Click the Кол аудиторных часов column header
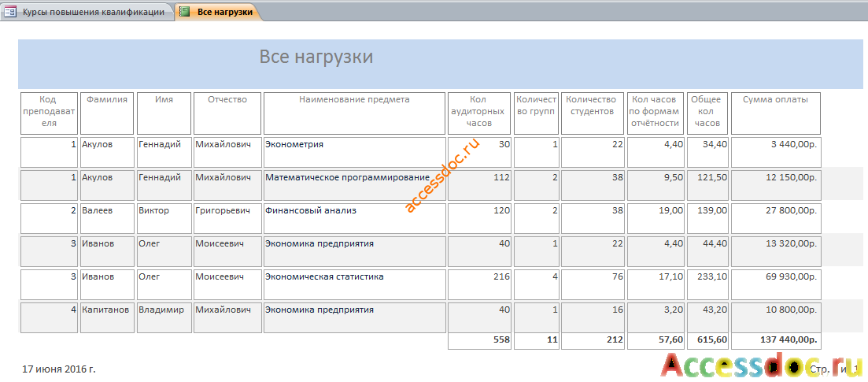Screen dimensions: 868x382 click(x=478, y=113)
